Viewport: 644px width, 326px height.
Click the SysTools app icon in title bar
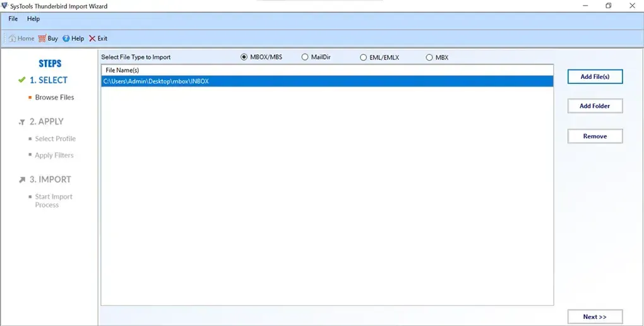pos(5,6)
